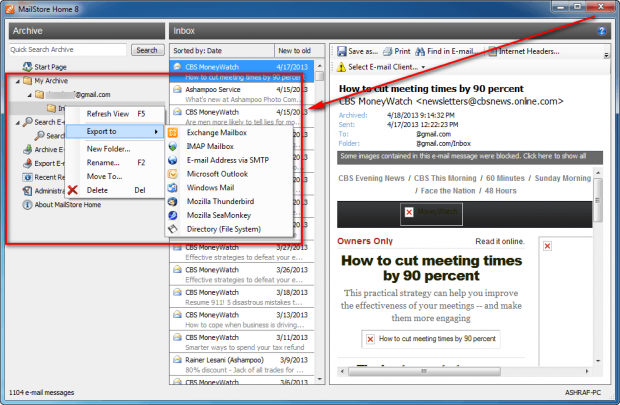Open the 60 Minutes link
Image resolution: width=620 pixels, height=405 pixels.
(x=505, y=178)
